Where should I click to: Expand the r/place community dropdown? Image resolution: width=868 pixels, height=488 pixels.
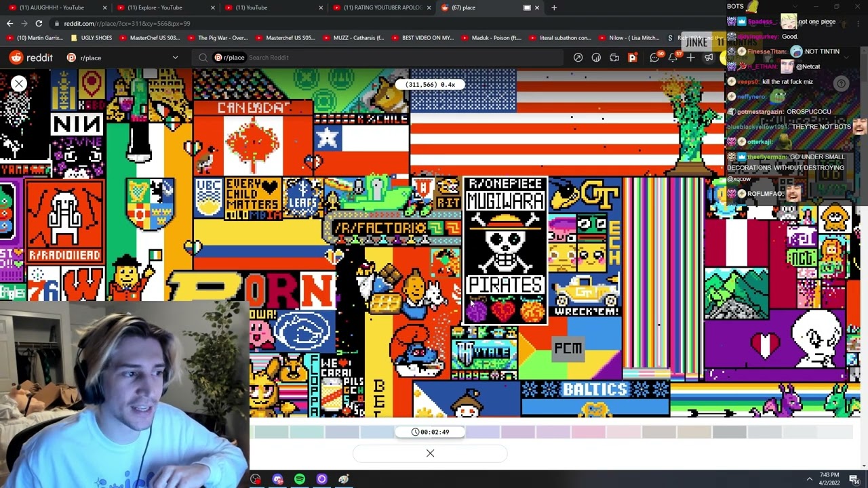point(175,58)
